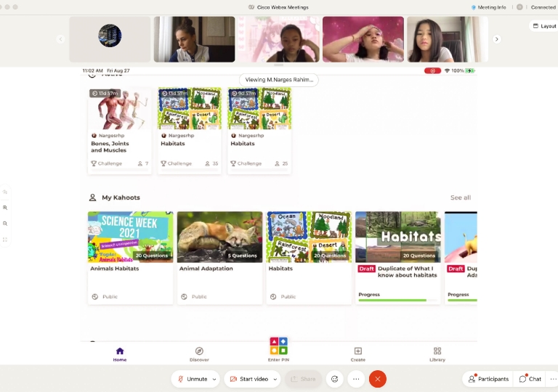Select the participant tile with avatar circle
Image resolution: width=558 pixels, height=392 pixels.
[x=110, y=39]
